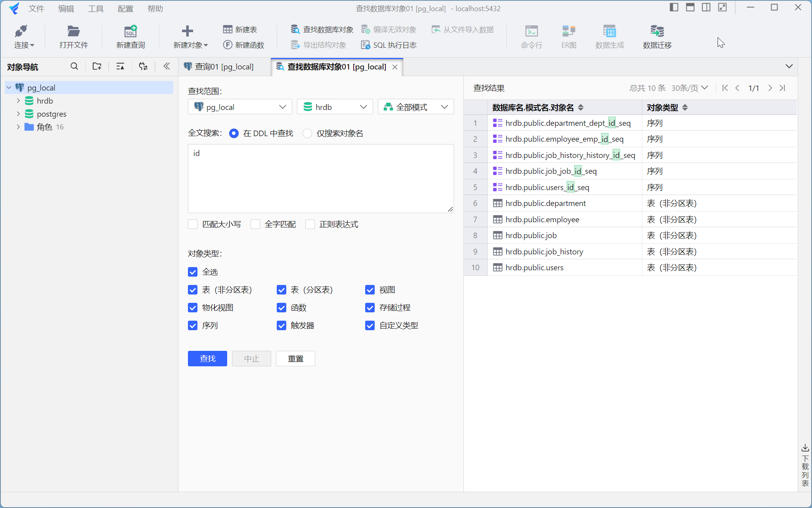This screenshot has width=812, height=508.
Task: Go to last page of search results
Action: [782, 88]
